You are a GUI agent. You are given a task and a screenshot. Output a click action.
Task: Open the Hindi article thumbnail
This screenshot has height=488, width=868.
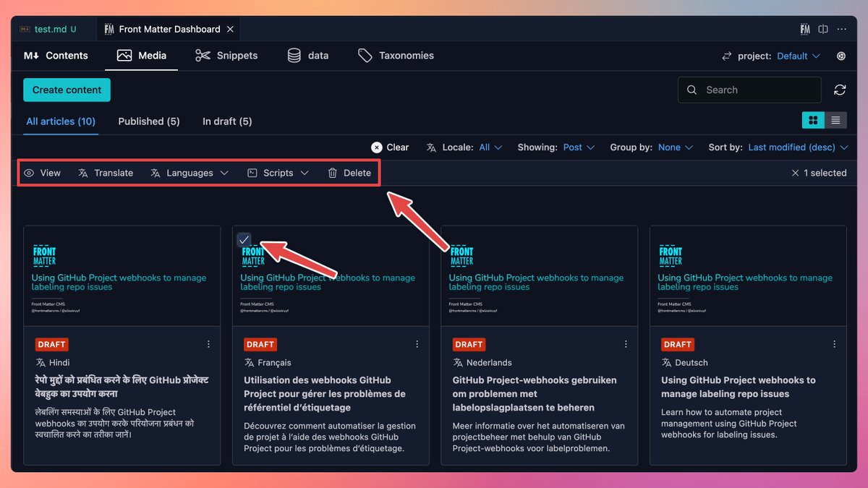(x=122, y=276)
